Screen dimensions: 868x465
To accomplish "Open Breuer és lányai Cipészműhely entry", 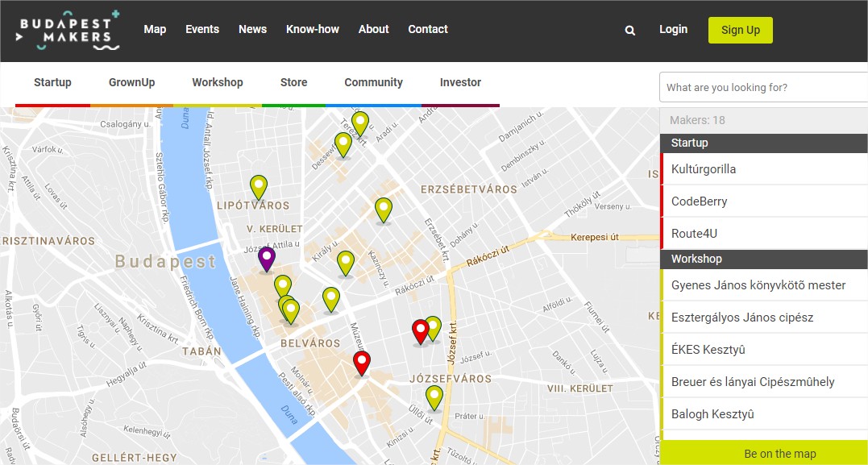I will pos(764,382).
